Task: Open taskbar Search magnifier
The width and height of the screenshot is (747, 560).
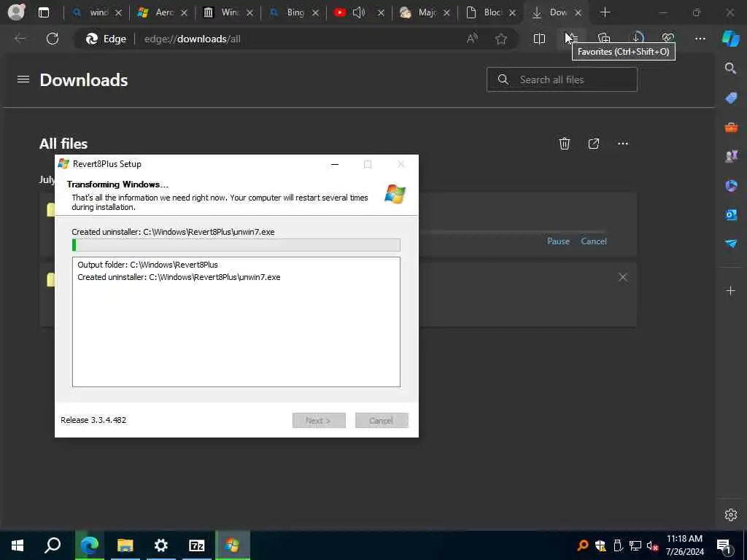Action: 53,545
